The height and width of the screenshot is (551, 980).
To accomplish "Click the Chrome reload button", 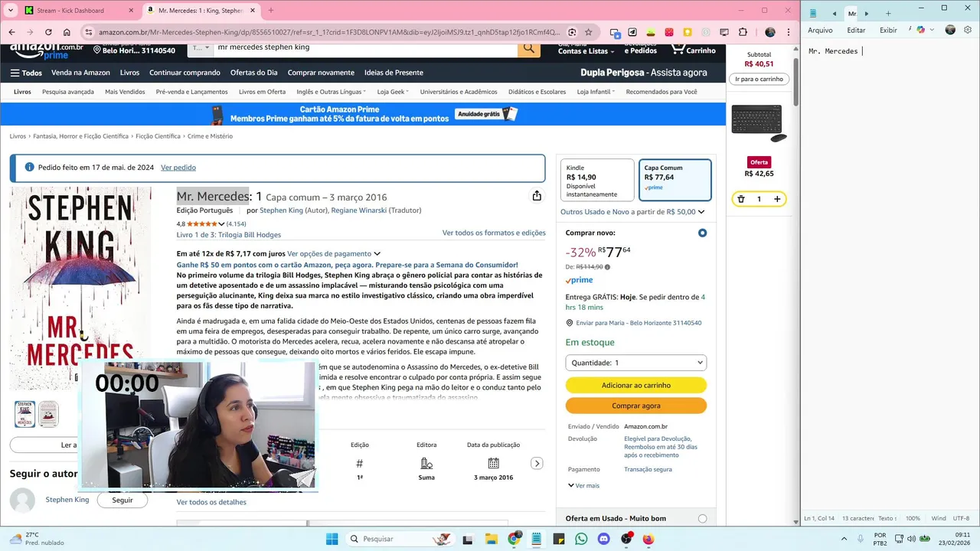I will coord(48,32).
